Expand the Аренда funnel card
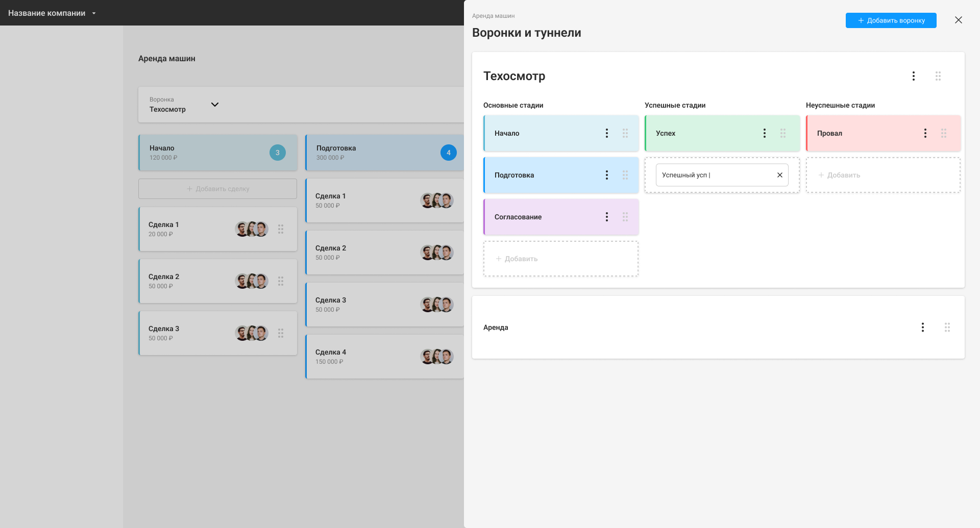980x528 pixels. (x=664, y=327)
